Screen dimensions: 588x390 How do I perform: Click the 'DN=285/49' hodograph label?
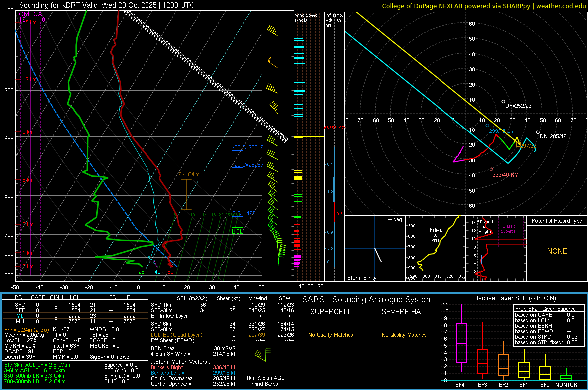[x=553, y=136]
